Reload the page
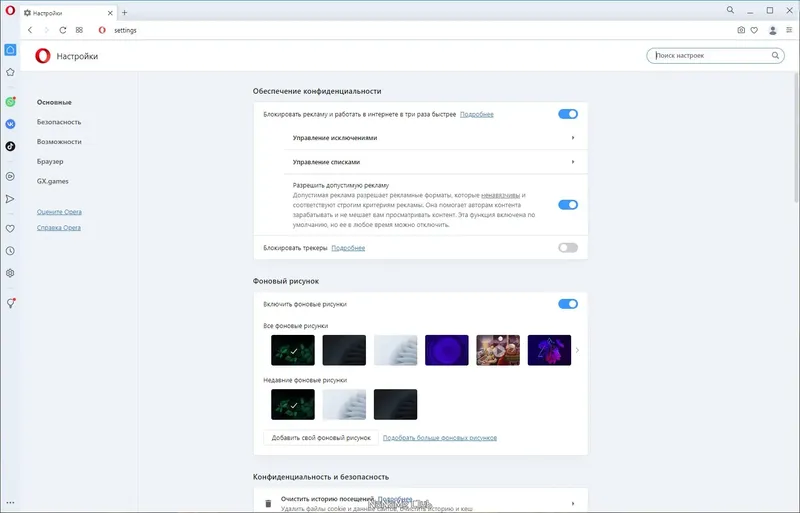Image resolution: width=800 pixels, height=513 pixels. (x=63, y=30)
